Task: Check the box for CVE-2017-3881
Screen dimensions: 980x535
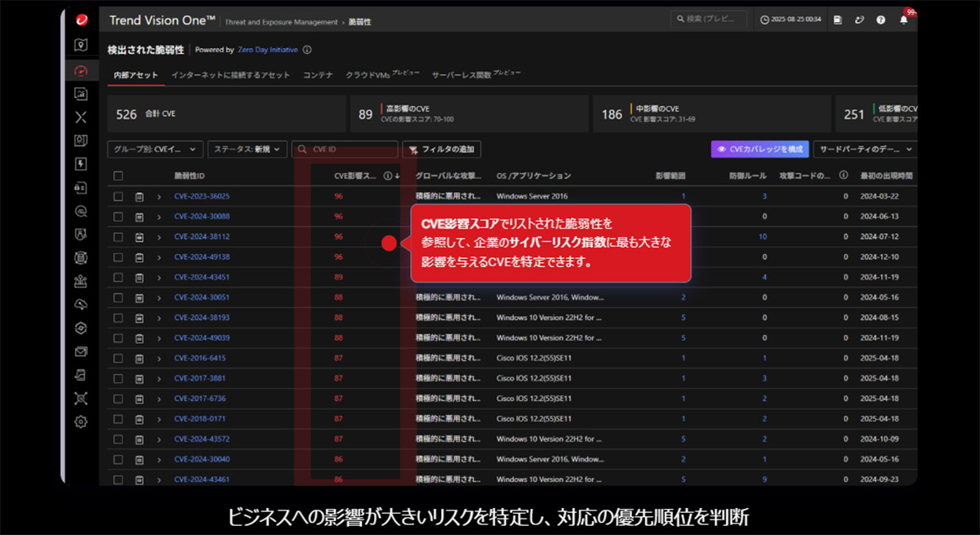Action: [118, 378]
